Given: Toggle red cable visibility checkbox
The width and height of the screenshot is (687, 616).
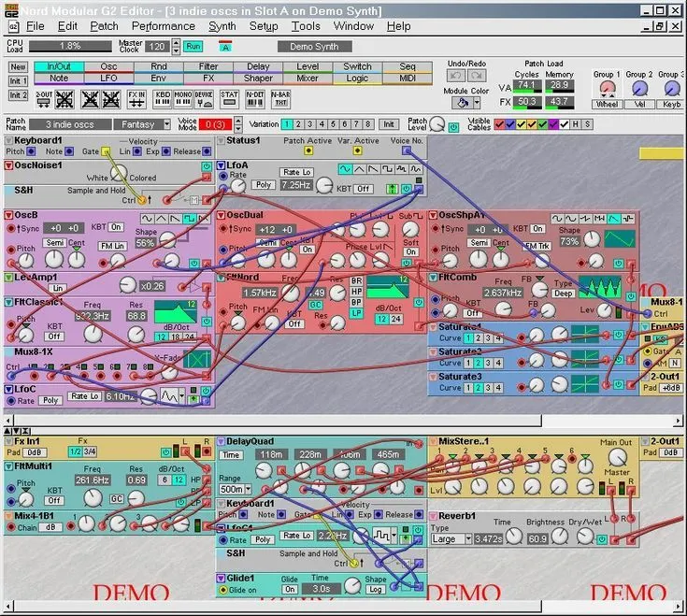Looking at the screenshot, I should point(499,124).
